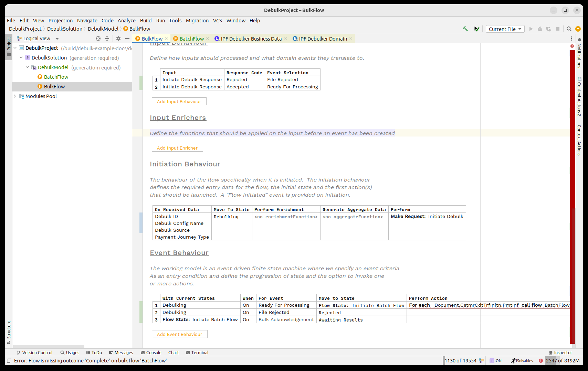Expand the Modules Pool tree node
The image size is (588, 371).
tap(15, 96)
